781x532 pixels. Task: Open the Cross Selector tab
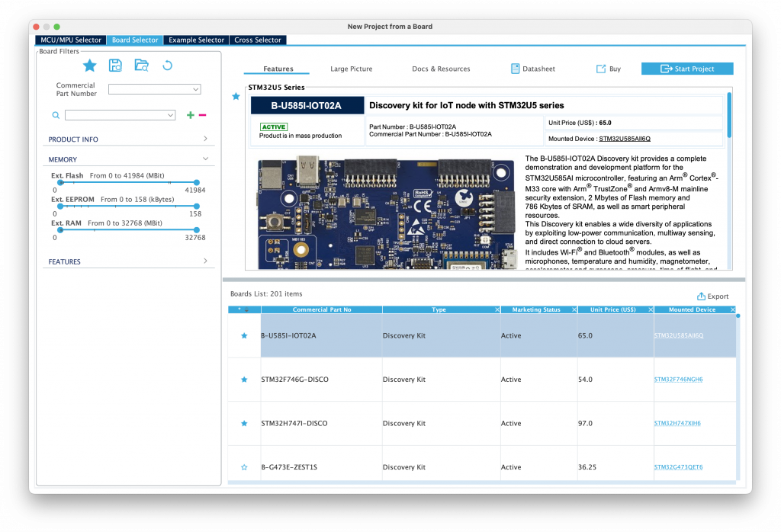pyautogui.click(x=258, y=40)
